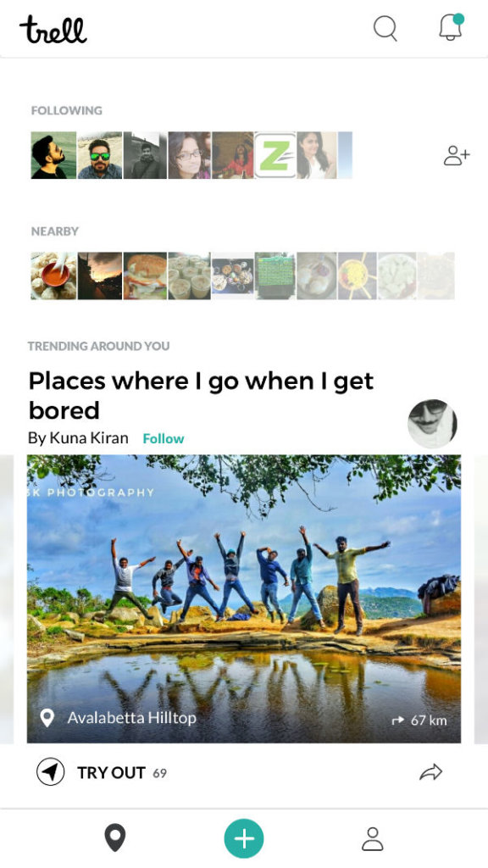Open search with the magnifier icon
This screenshot has width=488, height=868.
tap(385, 28)
